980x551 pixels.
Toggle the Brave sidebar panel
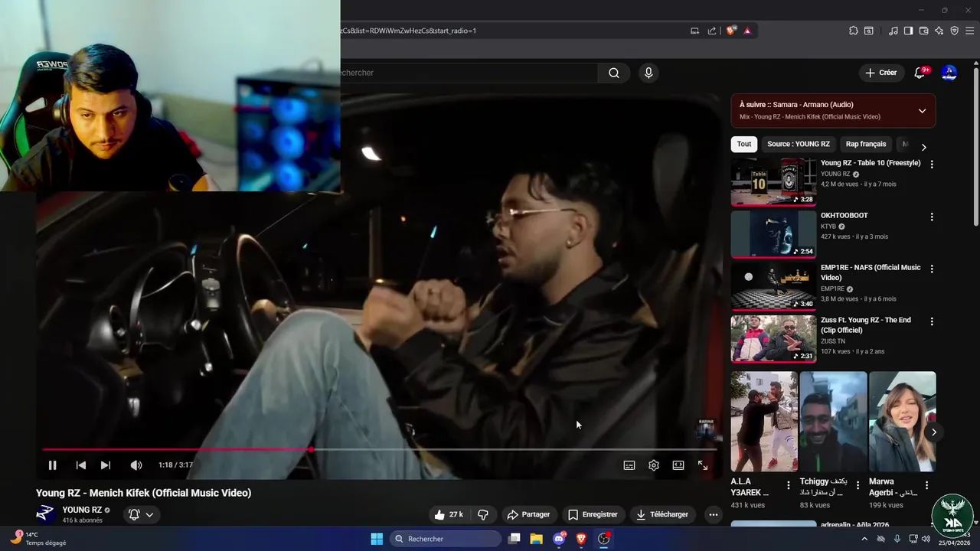coord(908,31)
